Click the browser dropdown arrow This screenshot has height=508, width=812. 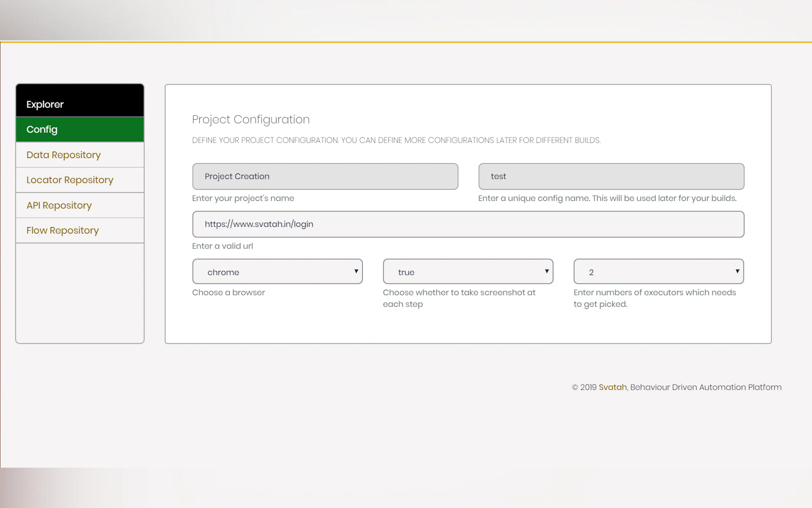tap(356, 271)
